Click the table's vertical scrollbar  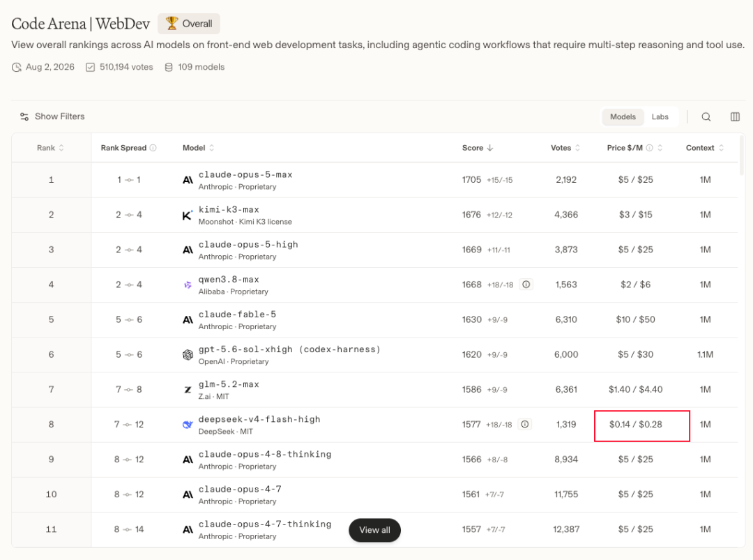click(742, 155)
